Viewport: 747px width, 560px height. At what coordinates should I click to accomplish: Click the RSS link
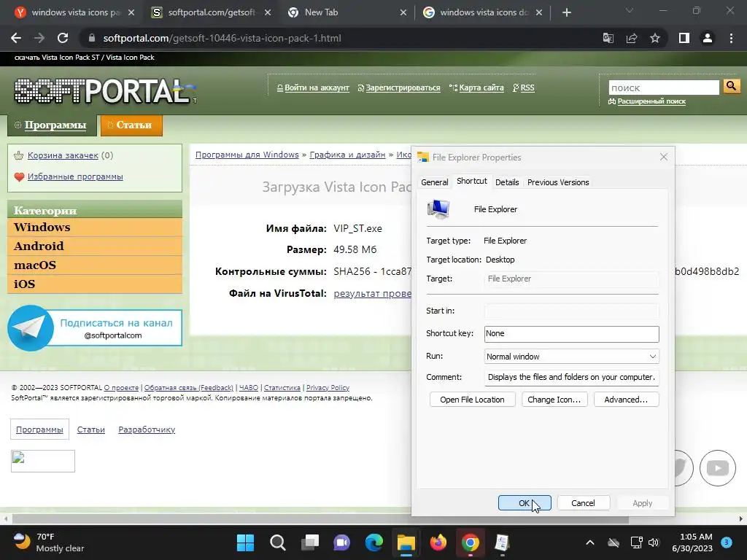527,87
